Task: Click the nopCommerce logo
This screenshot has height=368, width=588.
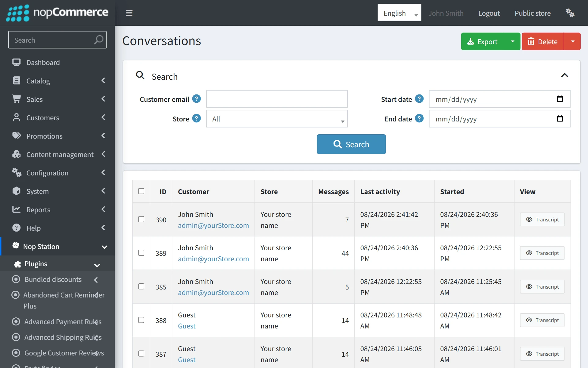Action: point(57,13)
